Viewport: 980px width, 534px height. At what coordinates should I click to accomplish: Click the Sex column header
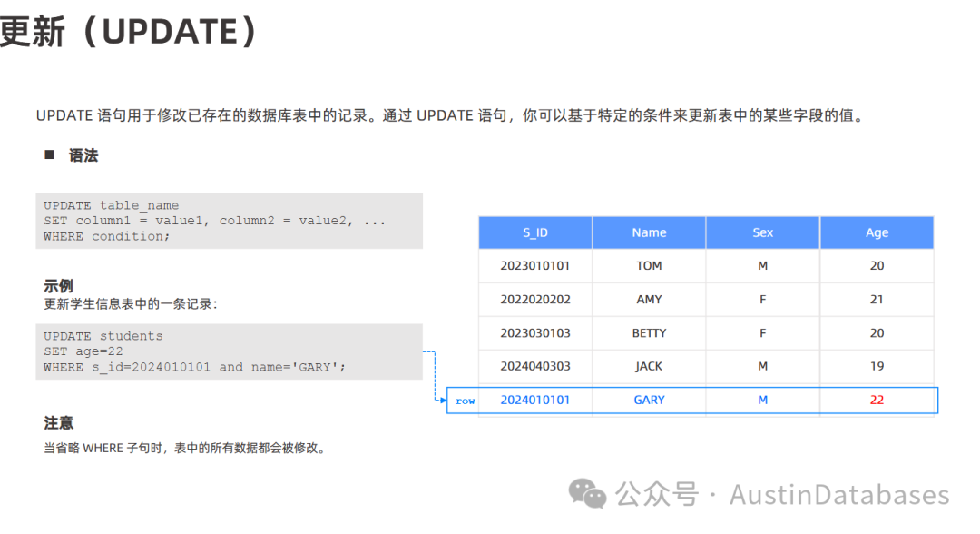tap(762, 232)
